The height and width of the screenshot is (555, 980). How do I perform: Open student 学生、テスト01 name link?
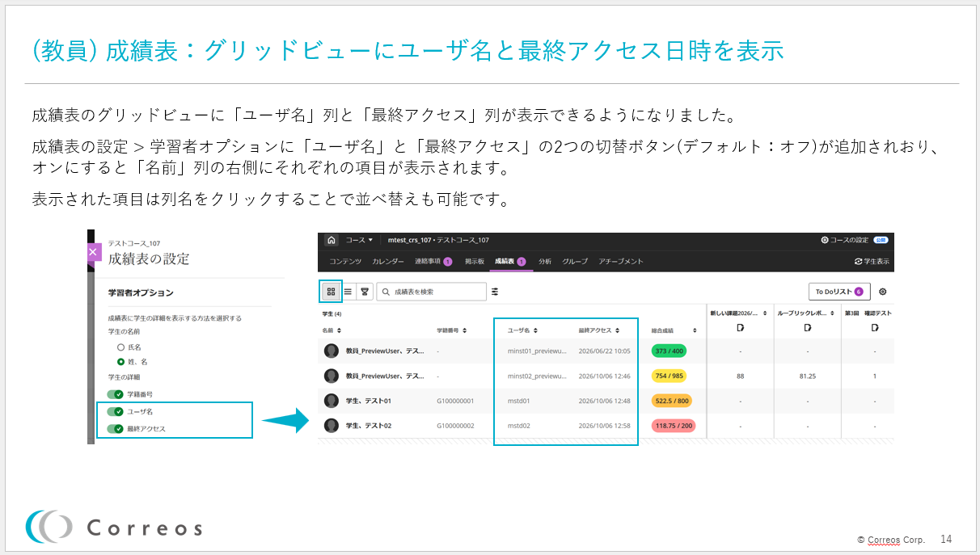click(369, 401)
